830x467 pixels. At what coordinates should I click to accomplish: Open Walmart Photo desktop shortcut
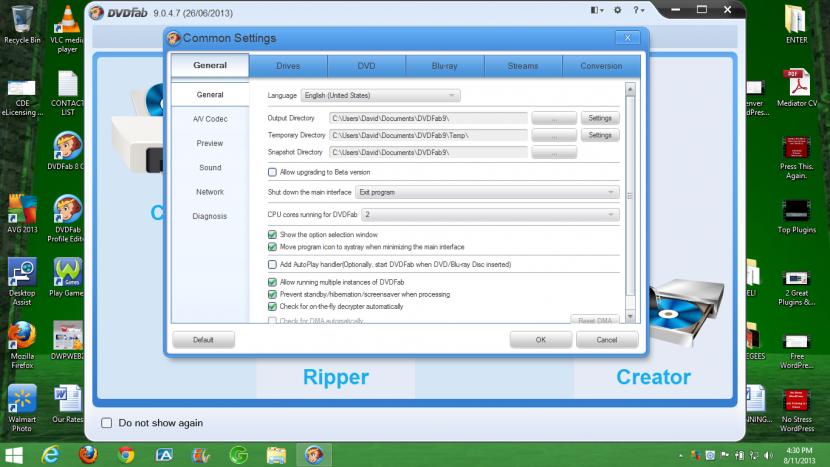point(22,408)
